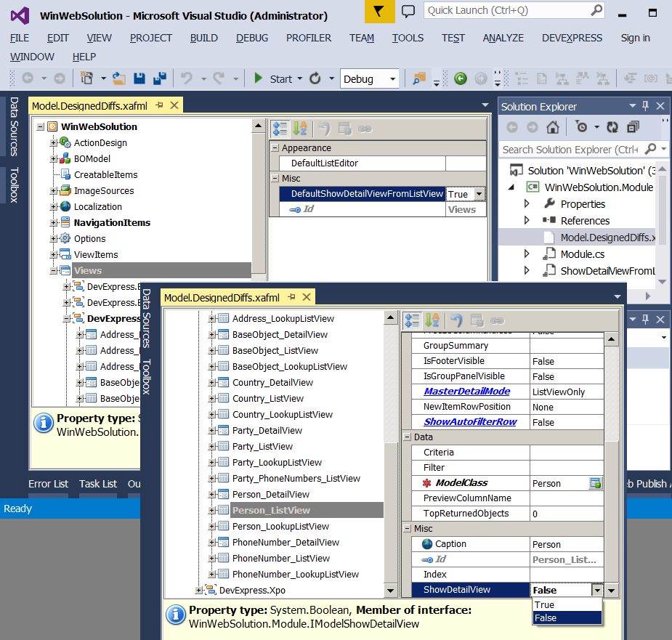The image size is (672, 640).
Task: Click in the Quick Launch search field
Action: 506,10
